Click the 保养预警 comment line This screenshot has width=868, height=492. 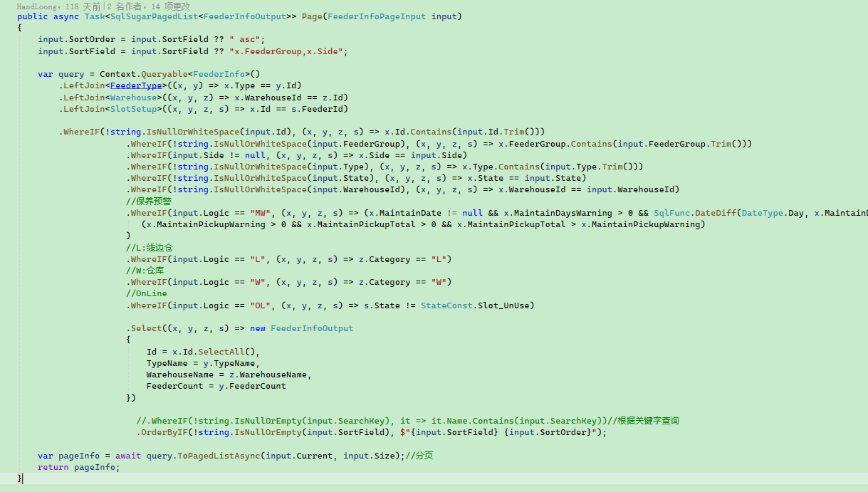(x=149, y=201)
